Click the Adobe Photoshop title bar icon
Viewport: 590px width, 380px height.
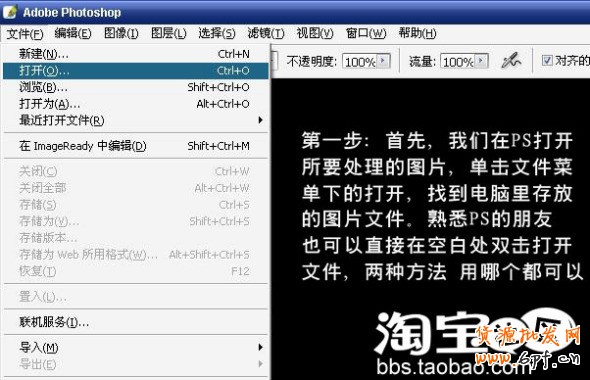[10, 12]
